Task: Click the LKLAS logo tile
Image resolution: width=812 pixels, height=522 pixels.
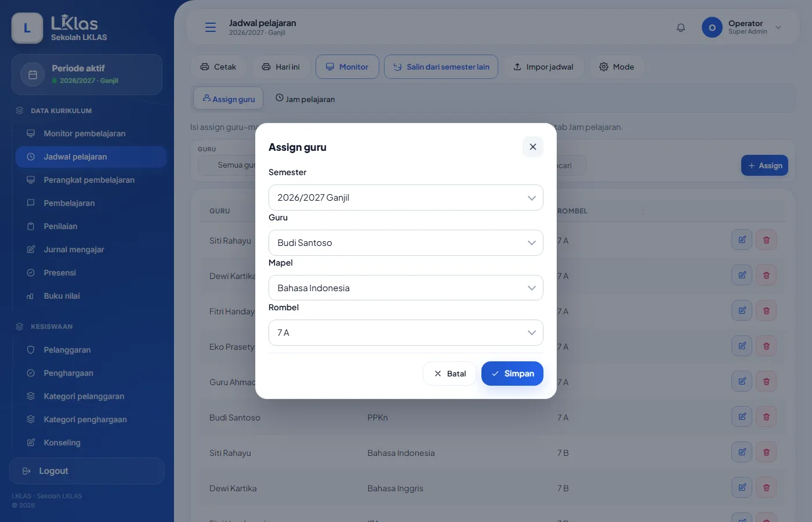Action: click(x=27, y=28)
